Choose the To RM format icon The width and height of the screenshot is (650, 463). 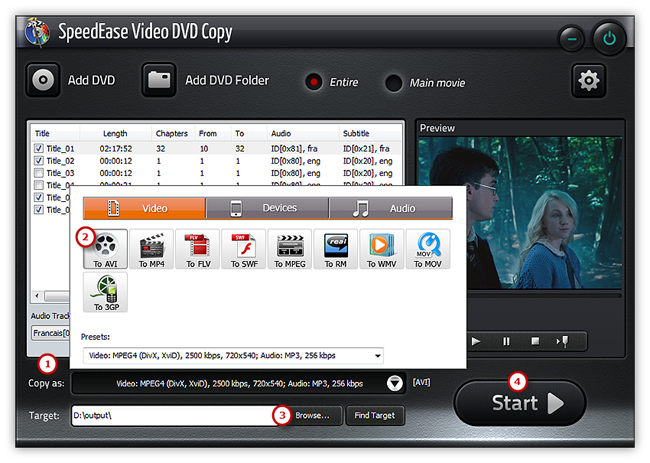click(336, 249)
